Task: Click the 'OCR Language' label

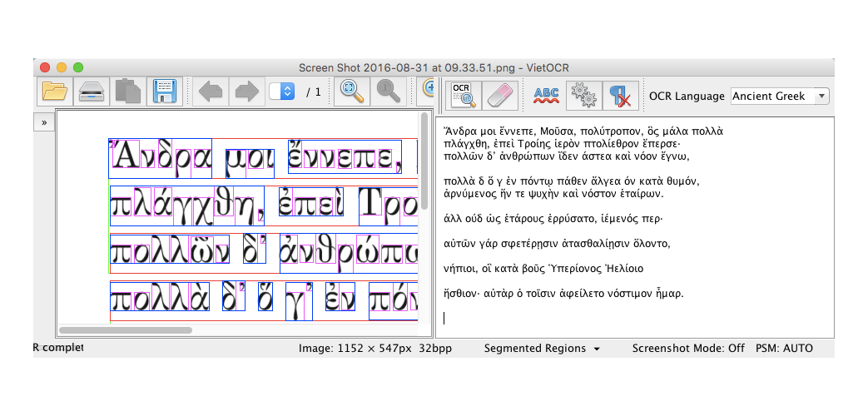Action: (x=687, y=97)
